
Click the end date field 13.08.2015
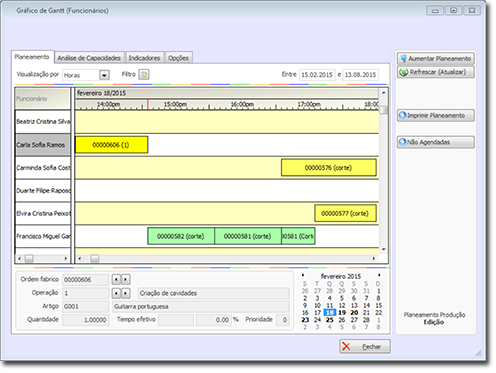pyautogui.click(x=361, y=75)
